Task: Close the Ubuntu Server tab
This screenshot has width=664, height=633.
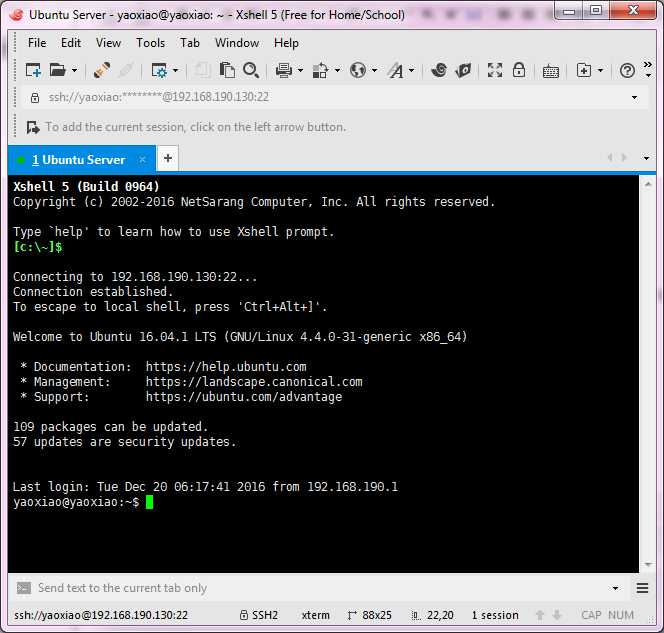Action: pos(143,160)
